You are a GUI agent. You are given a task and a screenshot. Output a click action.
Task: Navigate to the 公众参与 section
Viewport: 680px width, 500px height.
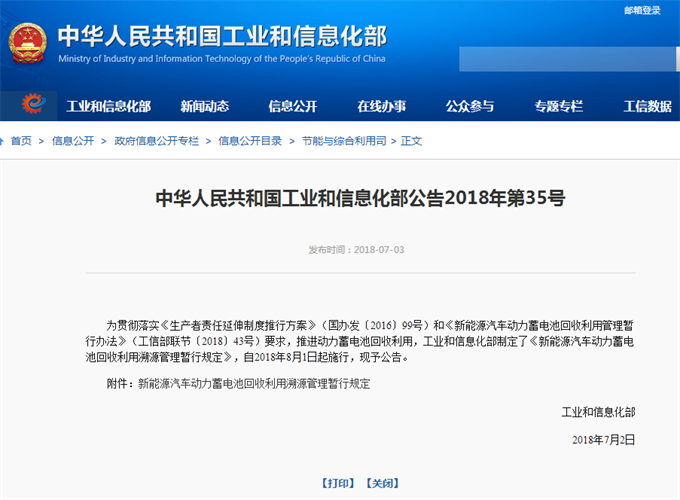click(469, 106)
